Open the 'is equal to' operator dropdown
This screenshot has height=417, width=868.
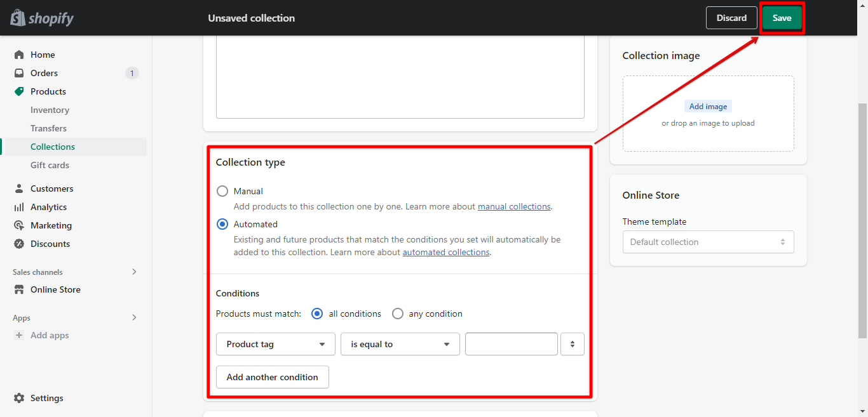pos(400,344)
